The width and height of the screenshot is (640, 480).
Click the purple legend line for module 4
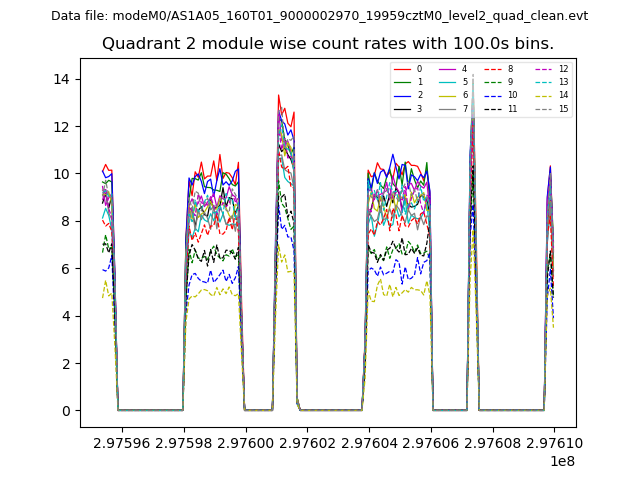coord(448,69)
